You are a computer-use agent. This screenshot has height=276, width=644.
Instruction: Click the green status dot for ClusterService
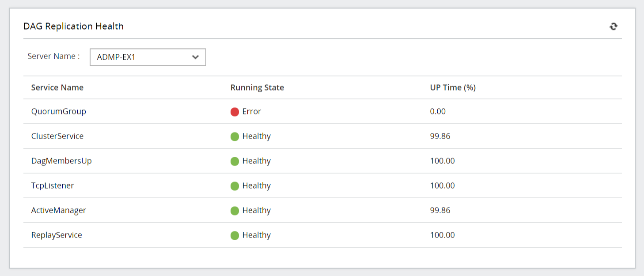pos(235,136)
